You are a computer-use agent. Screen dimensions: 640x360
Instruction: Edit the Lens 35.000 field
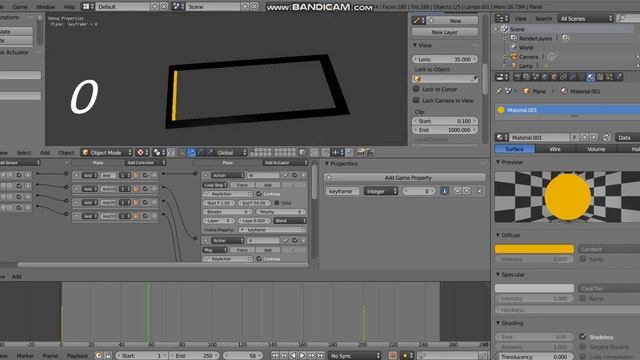pyautogui.click(x=444, y=59)
